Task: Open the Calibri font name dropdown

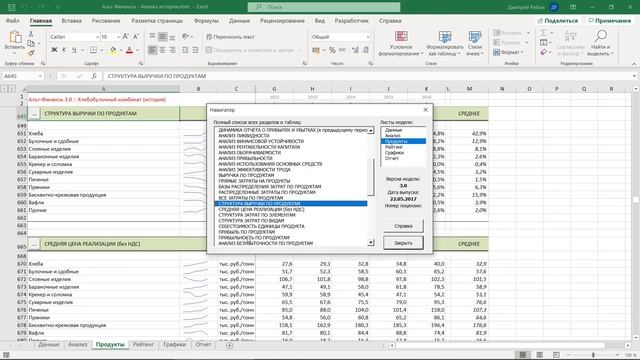Action: click(x=97, y=37)
